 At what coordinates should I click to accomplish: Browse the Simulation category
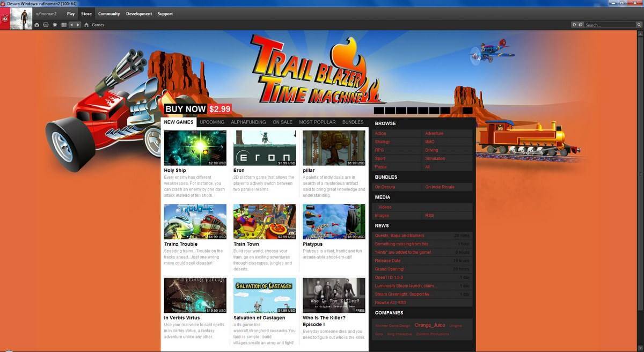435,158
